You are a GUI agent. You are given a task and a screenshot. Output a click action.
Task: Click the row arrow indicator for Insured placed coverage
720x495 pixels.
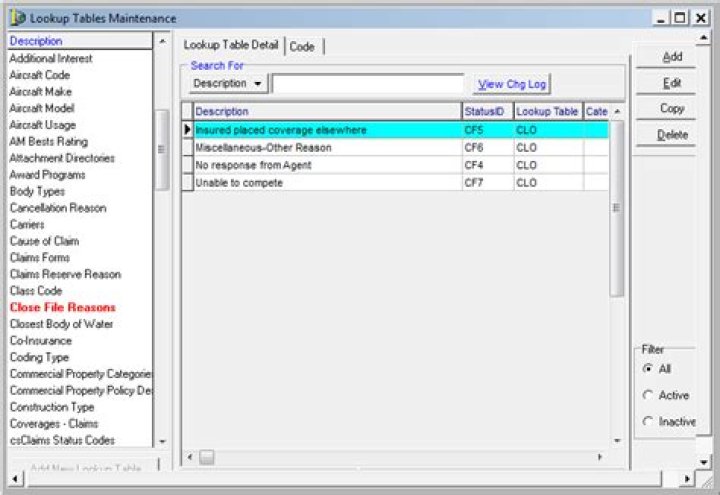click(187, 130)
